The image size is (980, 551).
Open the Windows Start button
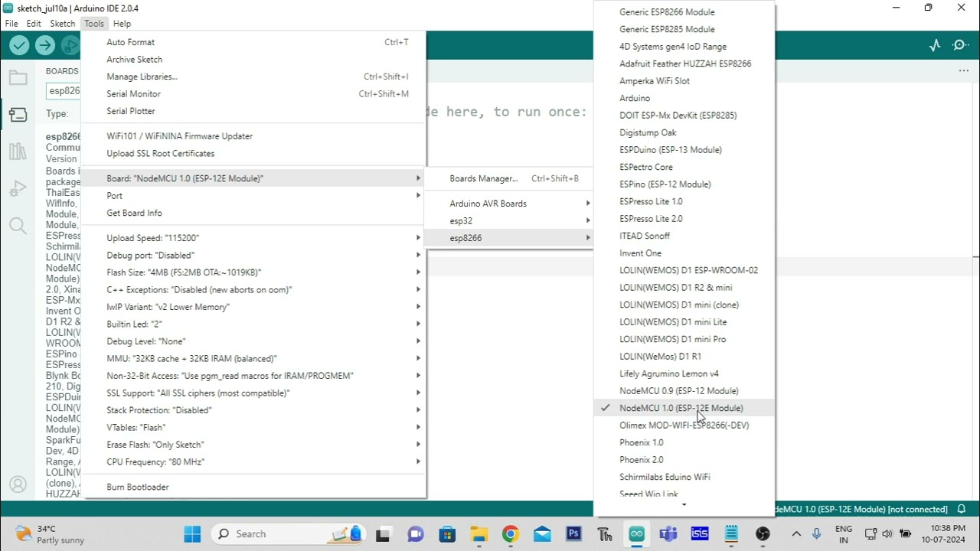point(192,533)
